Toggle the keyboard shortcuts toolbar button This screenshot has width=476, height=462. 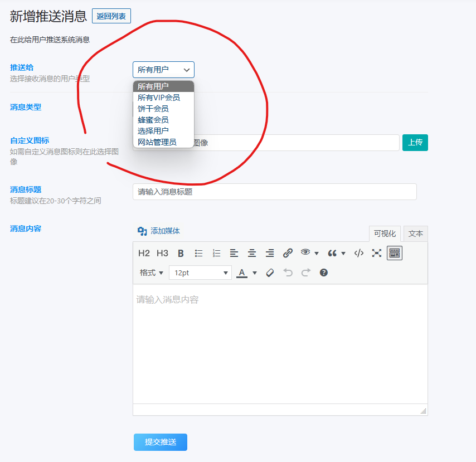(x=394, y=253)
